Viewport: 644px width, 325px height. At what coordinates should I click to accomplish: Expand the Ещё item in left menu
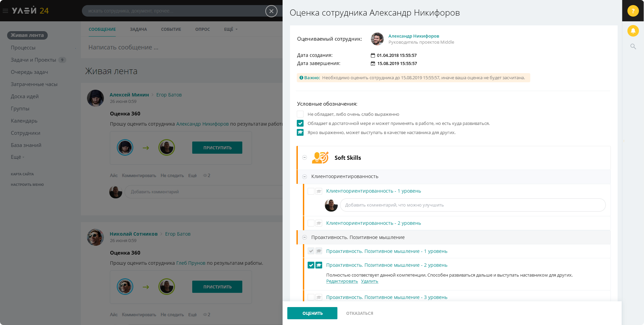click(17, 157)
